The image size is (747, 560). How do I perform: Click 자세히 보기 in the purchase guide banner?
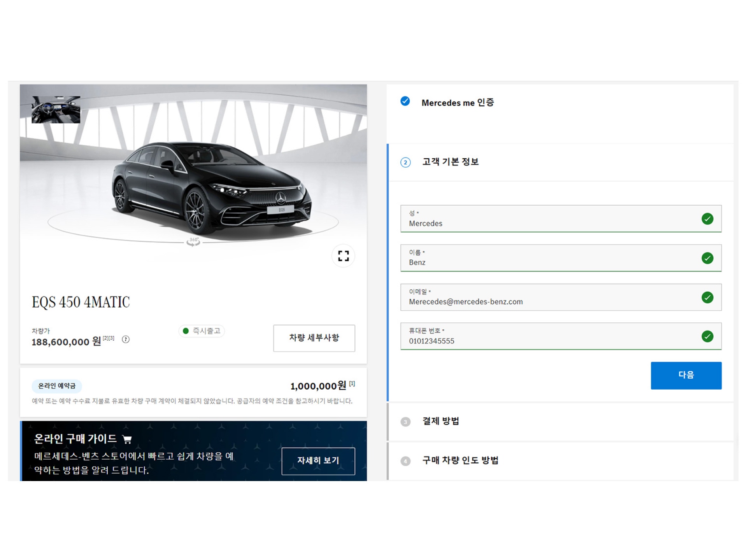(x=318, y=460)
